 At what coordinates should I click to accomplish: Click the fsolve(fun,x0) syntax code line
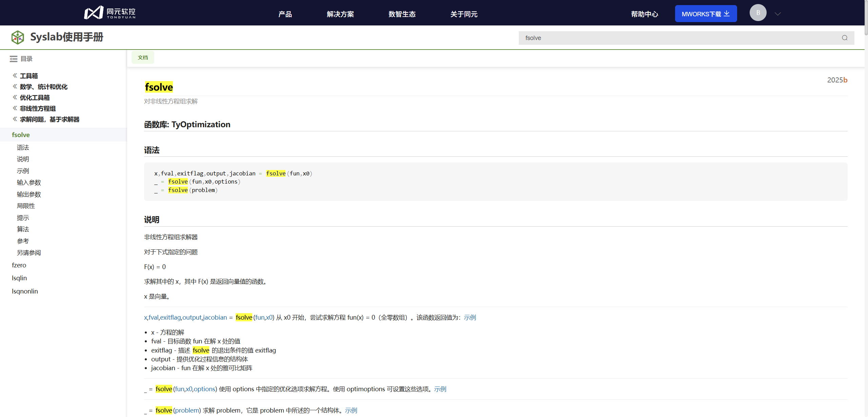pyautogui.click(x=233, y=173)
